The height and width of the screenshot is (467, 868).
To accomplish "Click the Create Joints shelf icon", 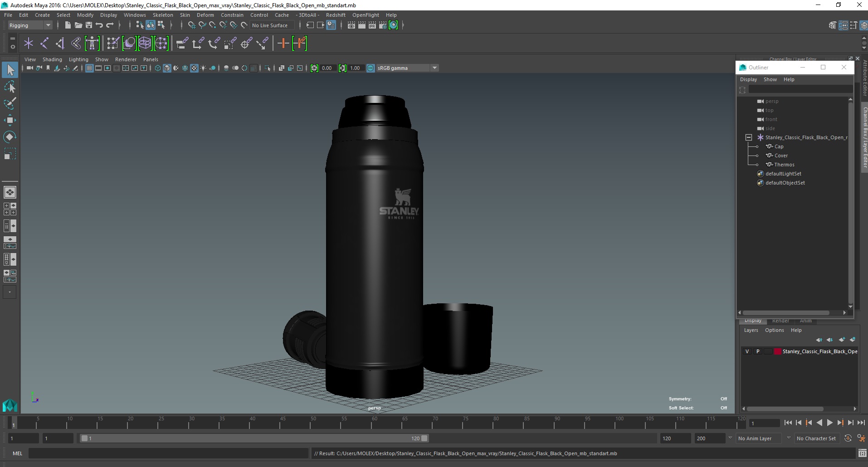I will (44, 44).
